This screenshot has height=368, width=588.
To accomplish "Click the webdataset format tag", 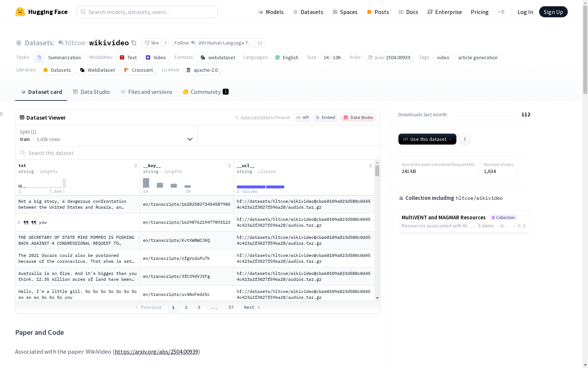I will point(218,57).
